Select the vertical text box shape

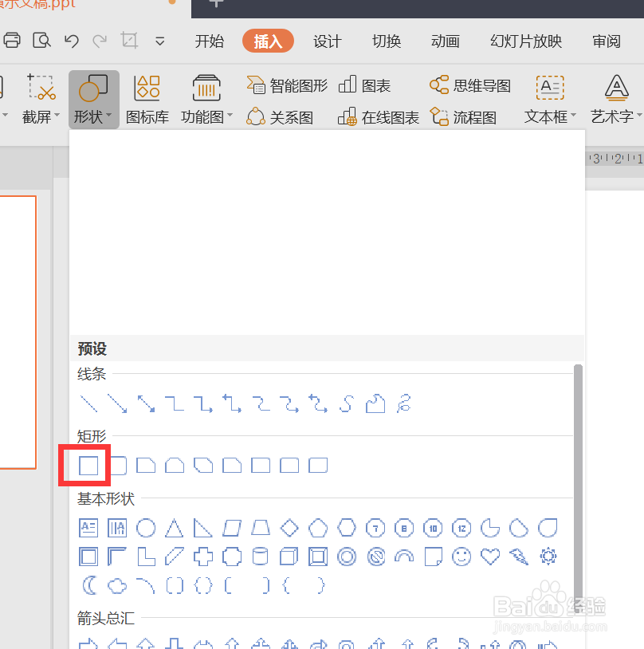click(x=117, y=528)
